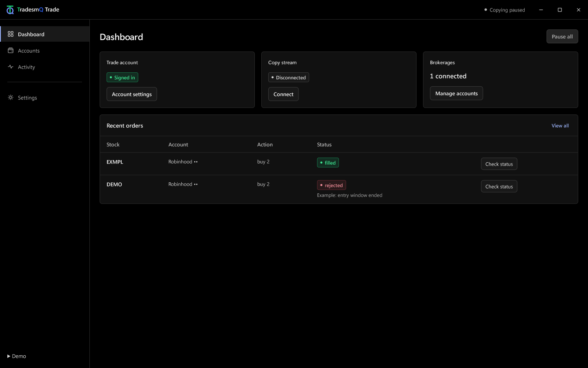Click Connect in the Copy stream card
The image size is (588, 368).
pyautogui.click(x=283, y=94)
